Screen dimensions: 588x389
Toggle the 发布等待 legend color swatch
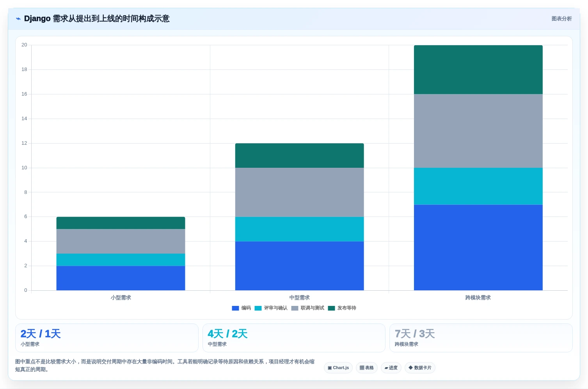(x=331, y=308)
